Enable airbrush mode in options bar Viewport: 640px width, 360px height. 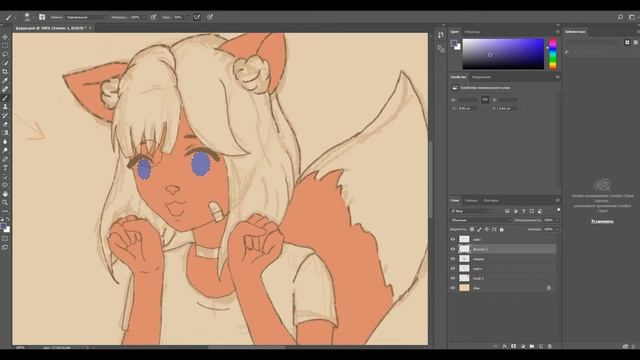pos(197,17)
